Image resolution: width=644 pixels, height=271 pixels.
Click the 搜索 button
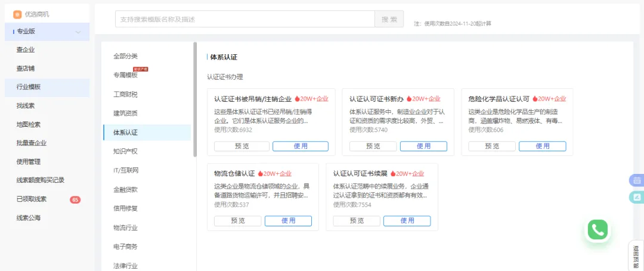point(389,19)
